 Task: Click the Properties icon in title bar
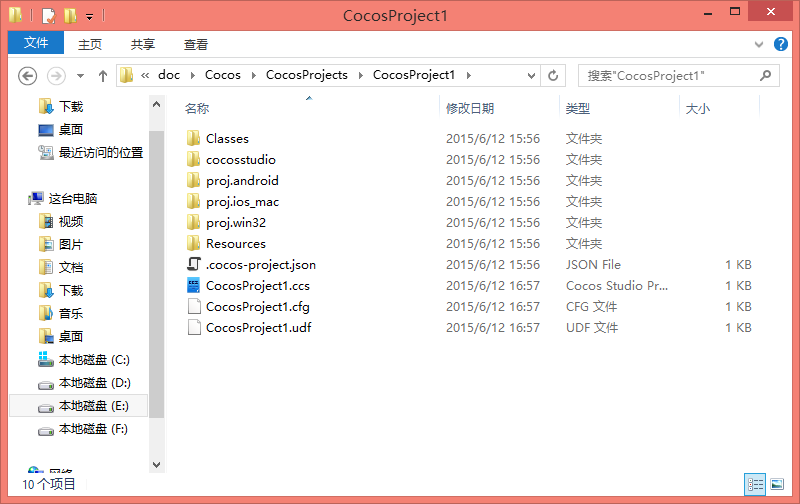[48, 16]
